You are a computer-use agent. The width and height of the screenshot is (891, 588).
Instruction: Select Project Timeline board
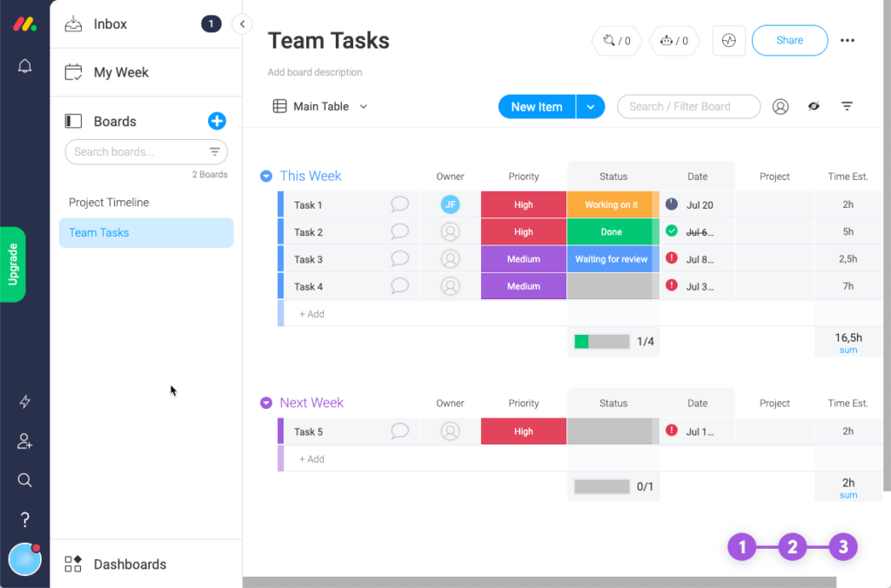click(109, 202)
